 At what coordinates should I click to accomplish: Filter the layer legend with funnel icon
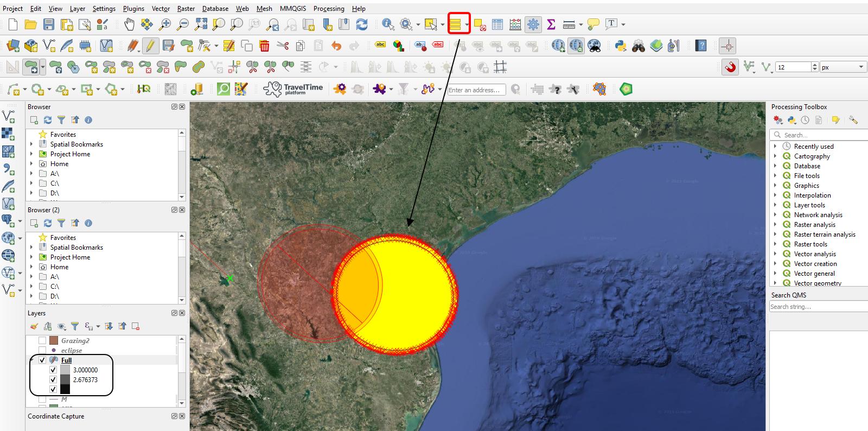click(x=75, y=326)
